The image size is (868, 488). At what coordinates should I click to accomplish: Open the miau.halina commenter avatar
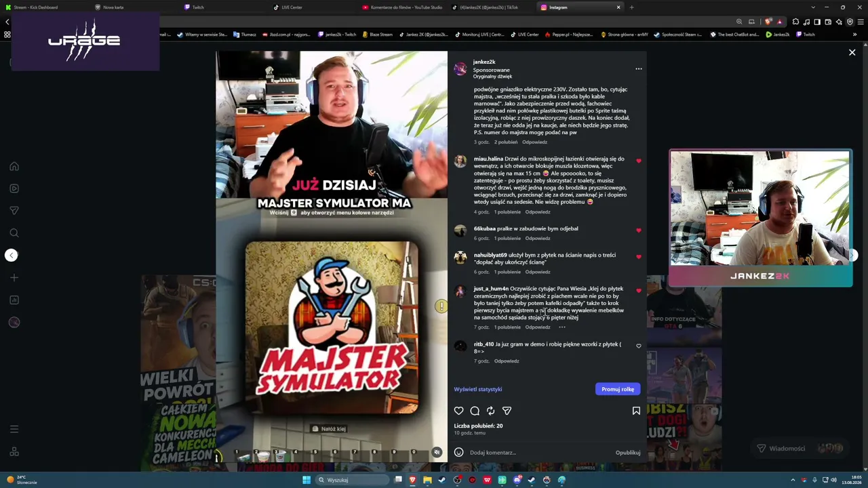pyautogui.click(x=460, y=161)
